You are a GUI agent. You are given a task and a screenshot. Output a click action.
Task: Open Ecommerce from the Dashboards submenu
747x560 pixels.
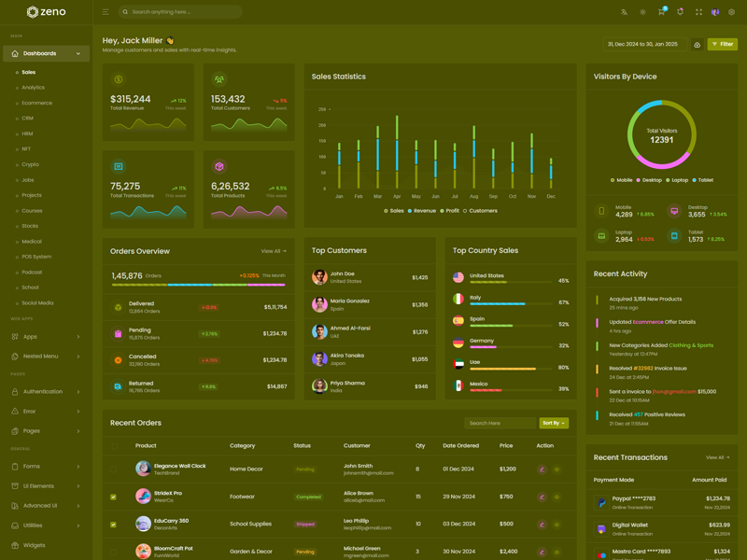click(x=36, y=103)
